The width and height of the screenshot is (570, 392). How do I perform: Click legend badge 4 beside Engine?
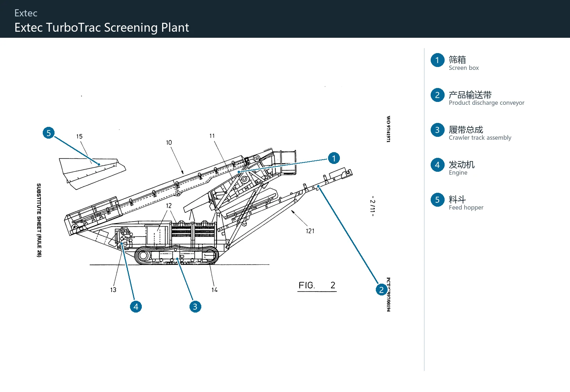(x=437, y=165)
